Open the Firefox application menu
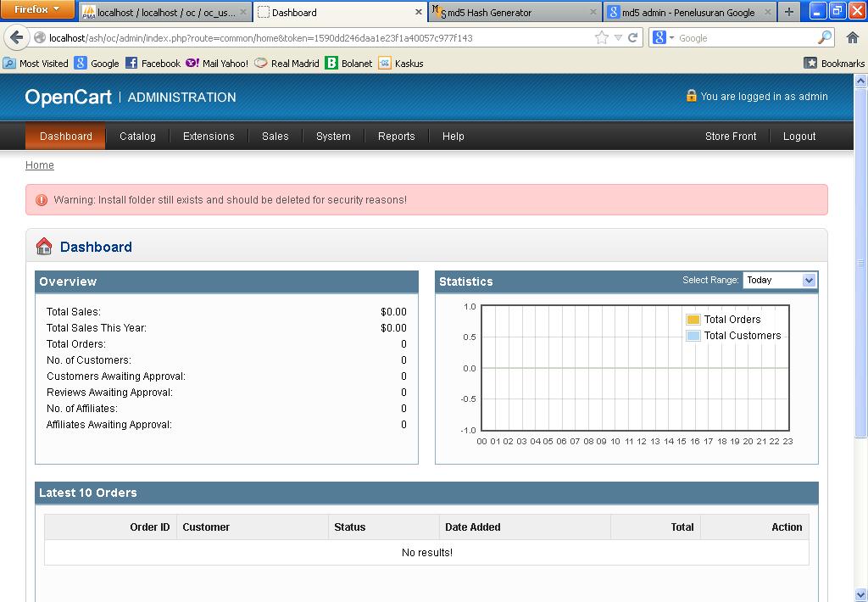The height and width of the screenshot is (602, 868). [x=37, y=9]
